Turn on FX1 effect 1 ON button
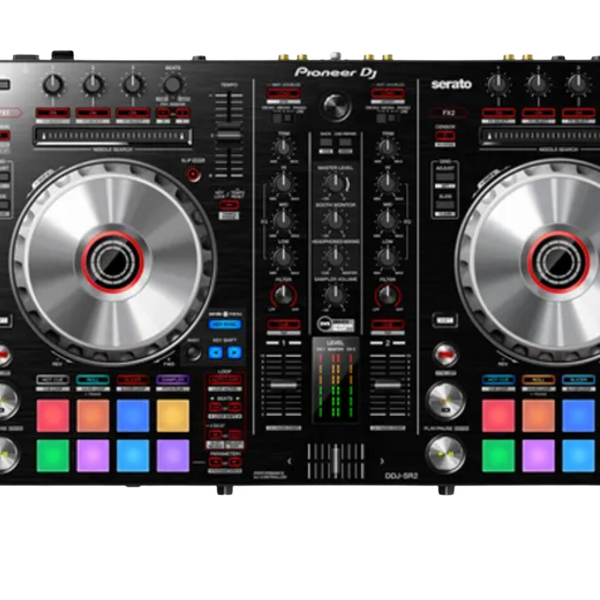 53,113
